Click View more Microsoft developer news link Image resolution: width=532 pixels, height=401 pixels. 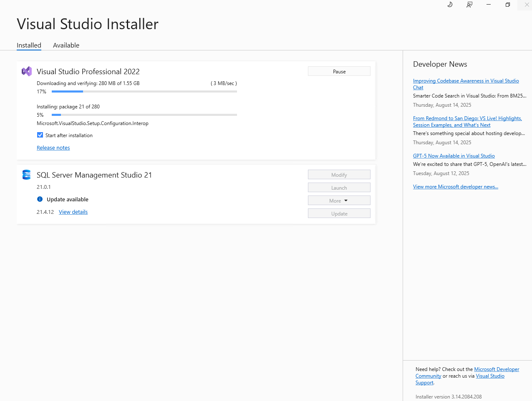(456, 187)
